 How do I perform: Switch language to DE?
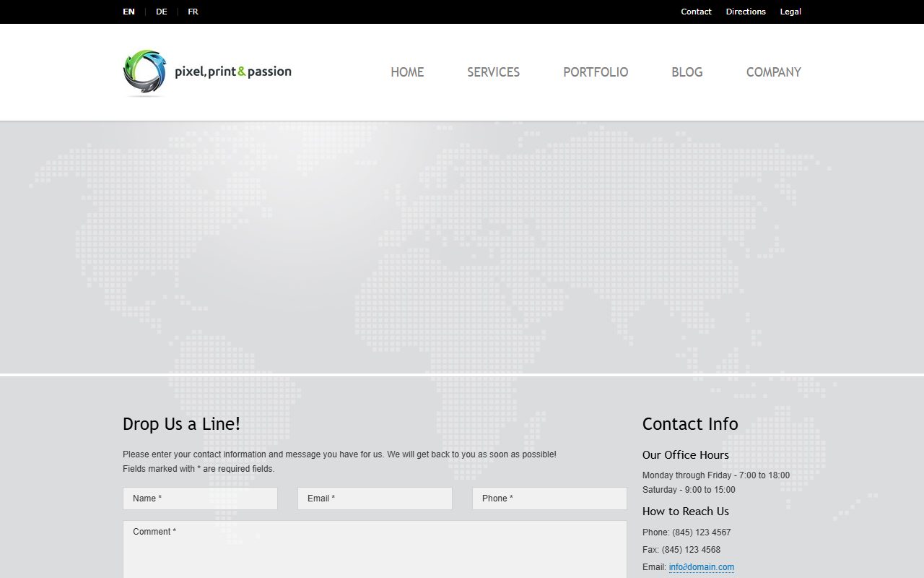point(162,12)
